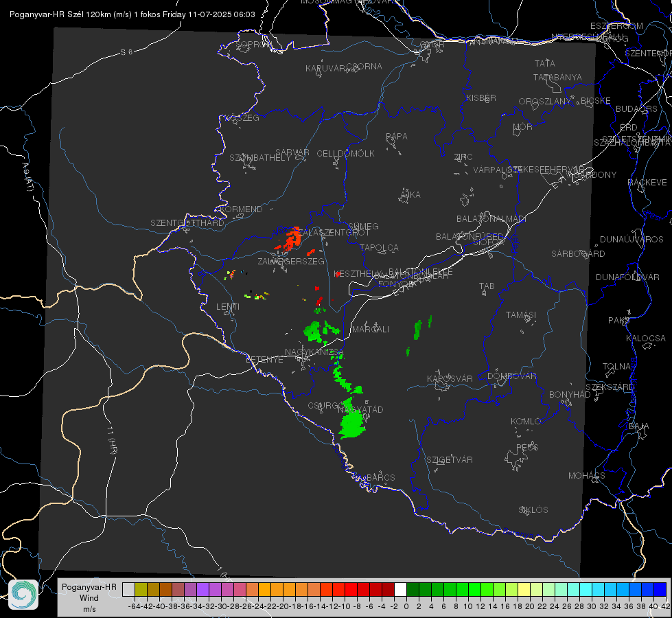Click the MÓR city label

coord(522,126)
